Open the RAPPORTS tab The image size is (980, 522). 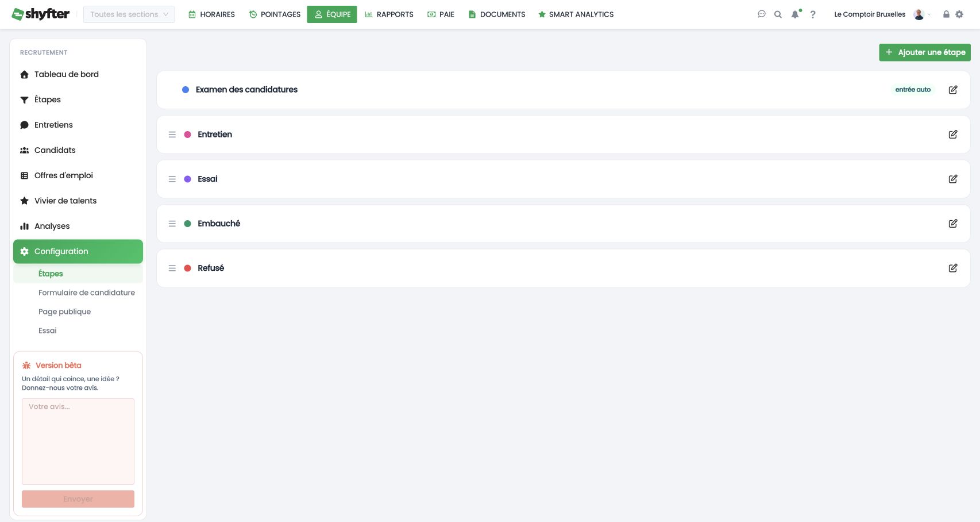click(x=389, y=14)
